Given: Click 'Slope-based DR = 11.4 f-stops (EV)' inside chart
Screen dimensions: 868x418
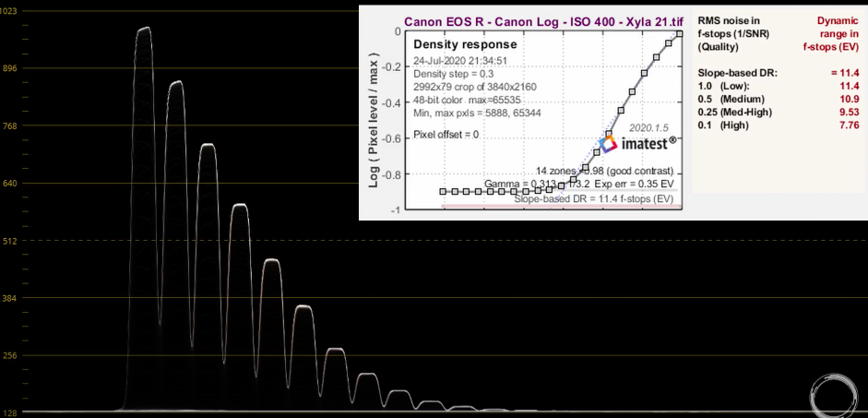Looking at the screenshot, I should [x=594, y=198].
